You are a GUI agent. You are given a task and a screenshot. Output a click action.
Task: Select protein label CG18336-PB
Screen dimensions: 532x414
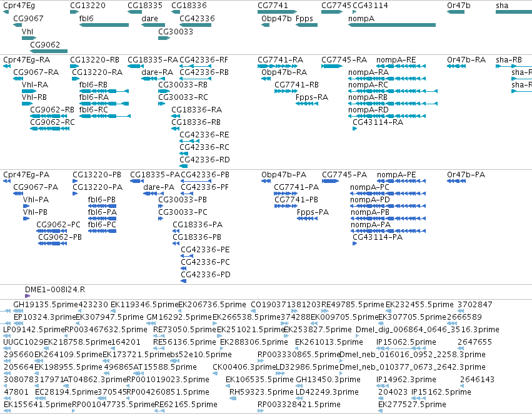(197, 237)
